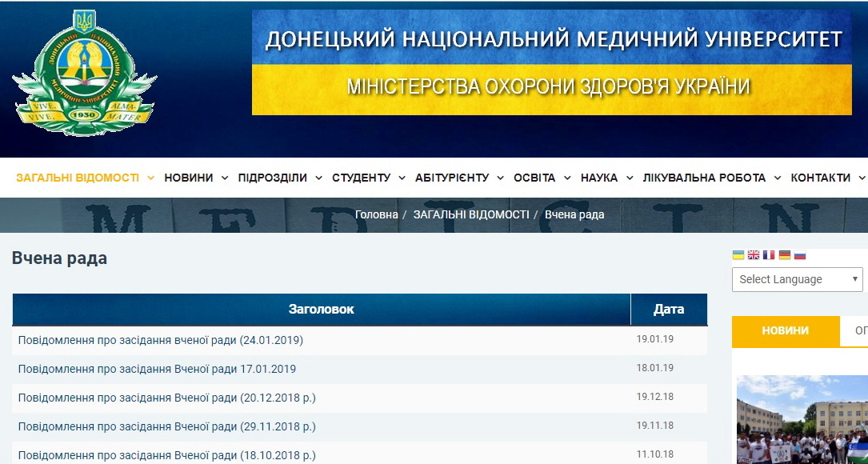Click the date cell 19.12.18
868x464 pixels.
pos(655,397)
